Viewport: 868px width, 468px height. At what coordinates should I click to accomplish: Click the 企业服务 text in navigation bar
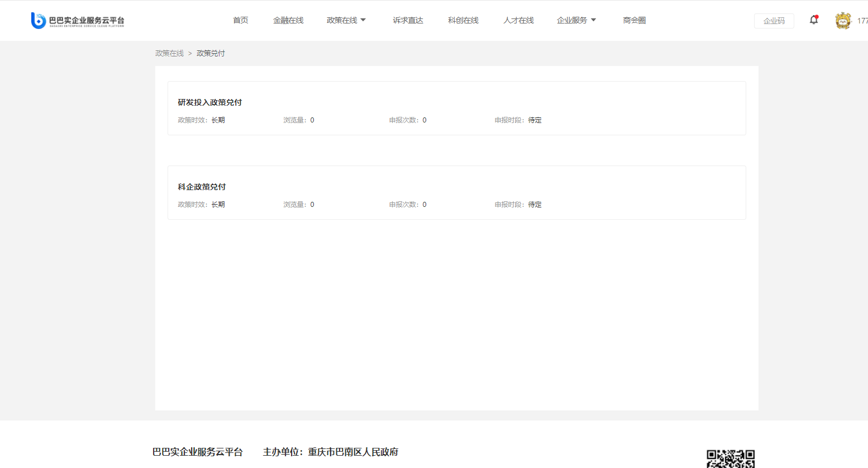click(571, 20)
